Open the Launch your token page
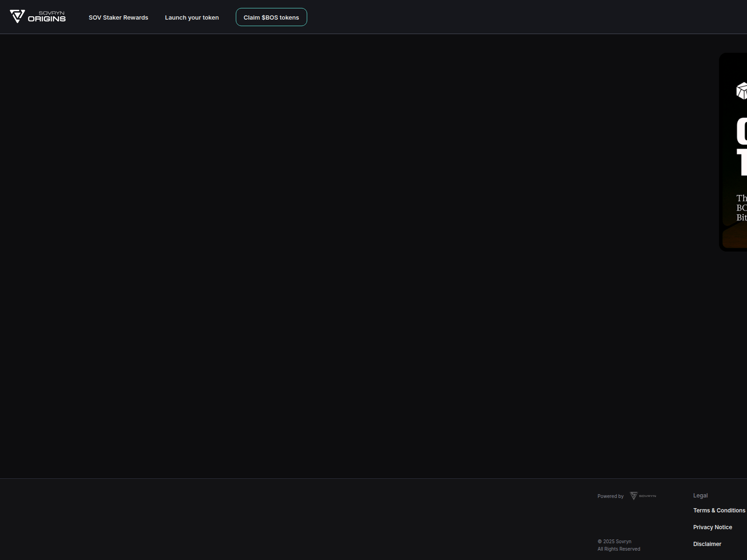The image size is (747, 560). [x=192, y=17]
